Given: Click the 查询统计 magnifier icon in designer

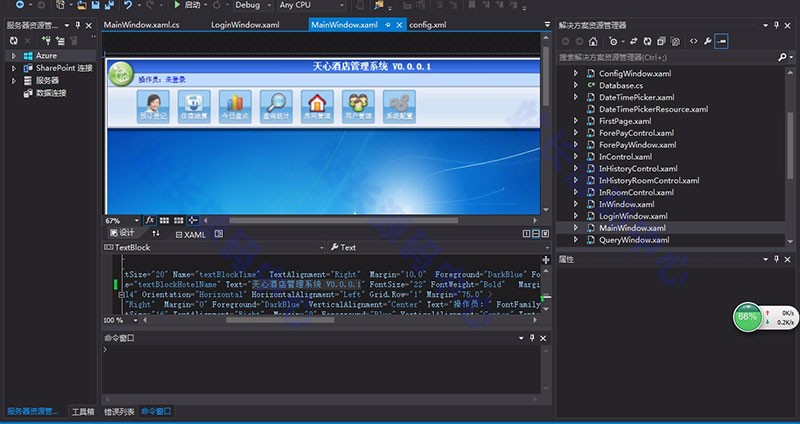Looking at the screenshot, I should click(x=276, y=107).
